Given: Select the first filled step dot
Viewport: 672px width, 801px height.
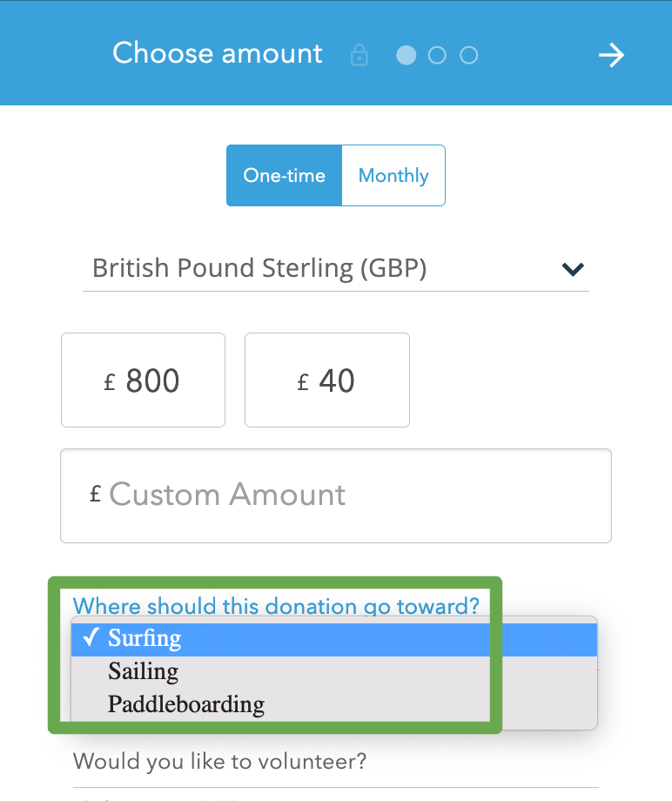Looking at the screenshot, I should pyautogui.click(x=406, y=56).
